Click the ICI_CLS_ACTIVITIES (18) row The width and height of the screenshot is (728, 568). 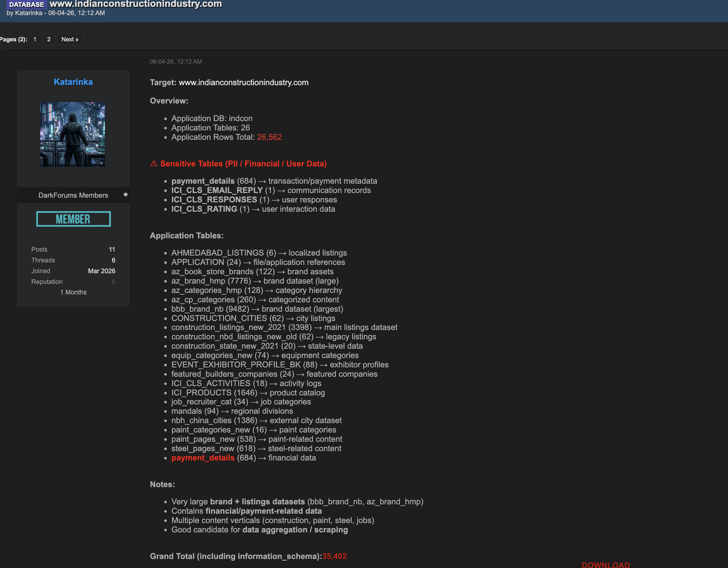[246, 384]
